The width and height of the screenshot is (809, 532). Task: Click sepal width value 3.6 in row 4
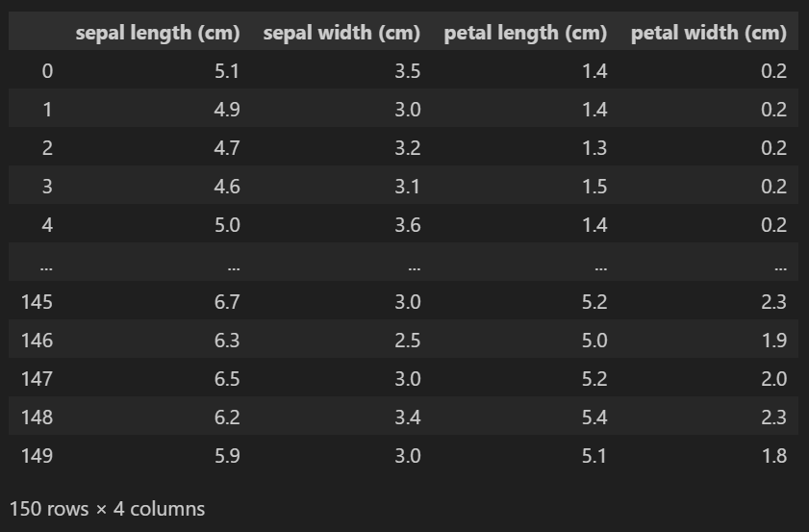(408, 225)
